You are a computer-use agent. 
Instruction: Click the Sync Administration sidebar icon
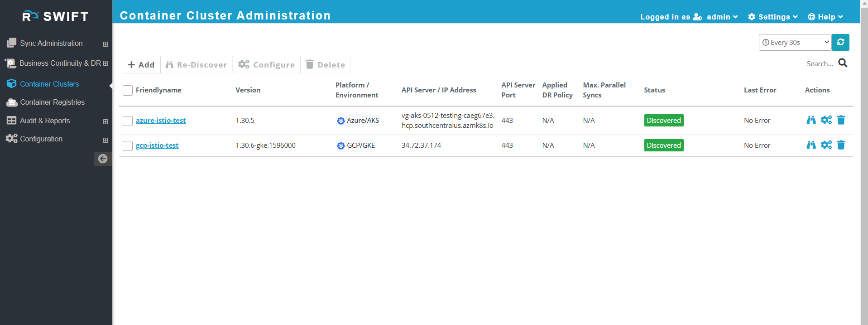point(12,43)
